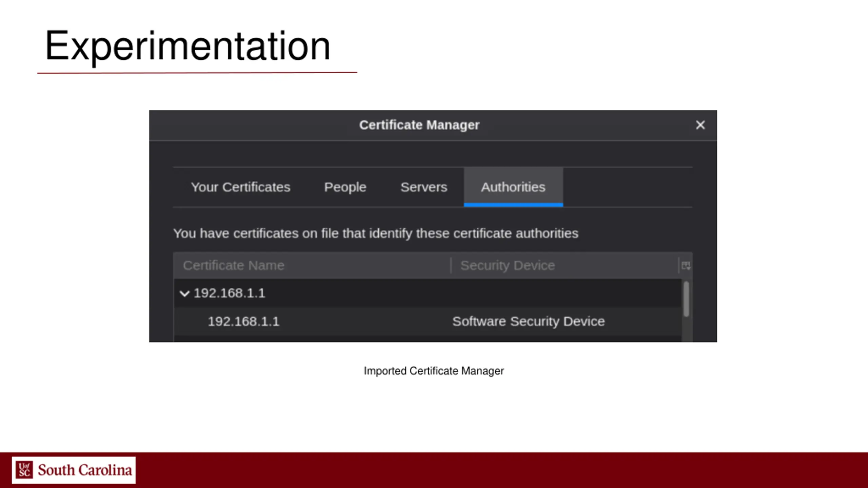This screenshot has width=868, height=488.
Task: Sort by Certificate Name column header
Action: 234,265
